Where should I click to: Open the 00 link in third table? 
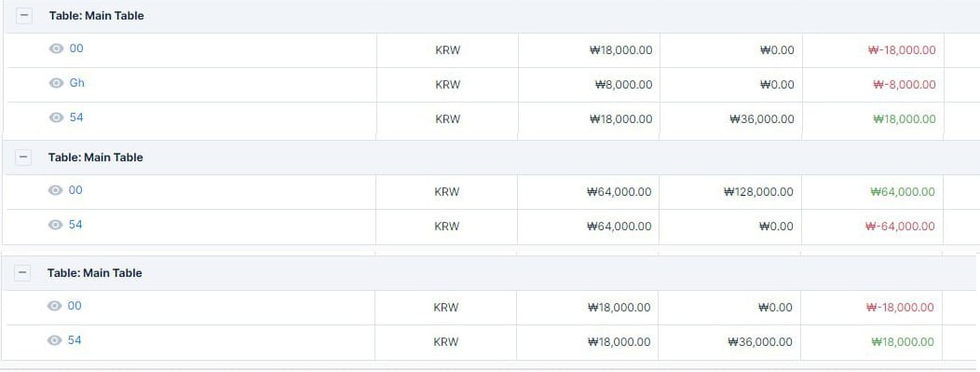[x=75, y=306]
